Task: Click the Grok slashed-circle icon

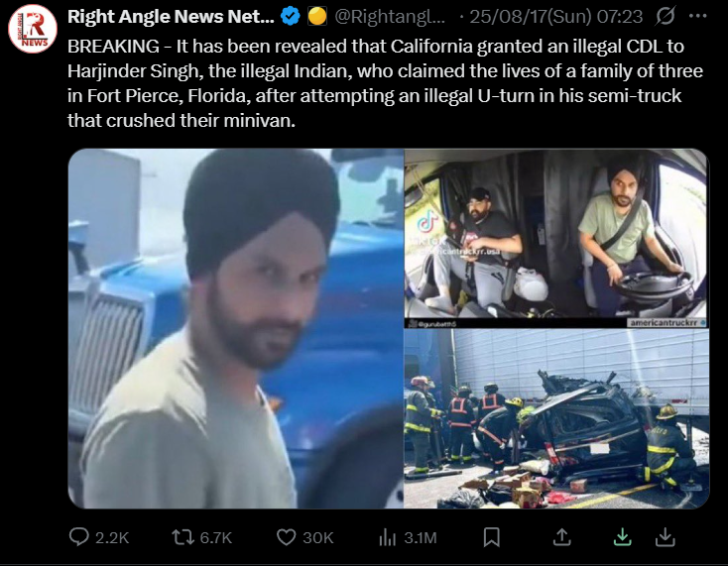Action: coord(665,17)
